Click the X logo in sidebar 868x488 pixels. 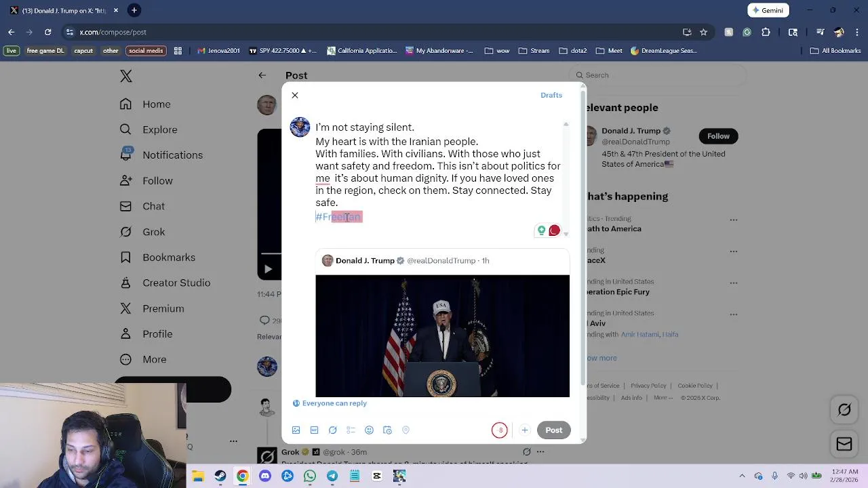(126, 76)
